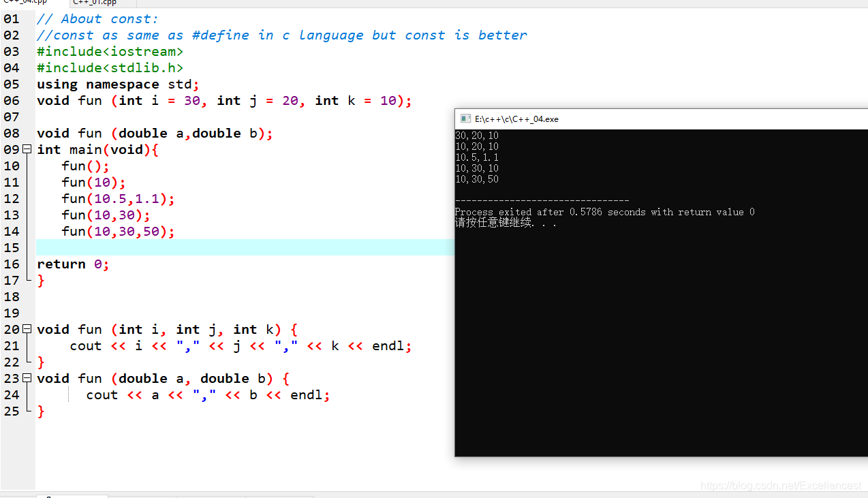Click the closing brace on line 25
Viewport: 868px width, 498px height.
pyautogui.click(x=41, y=411)
